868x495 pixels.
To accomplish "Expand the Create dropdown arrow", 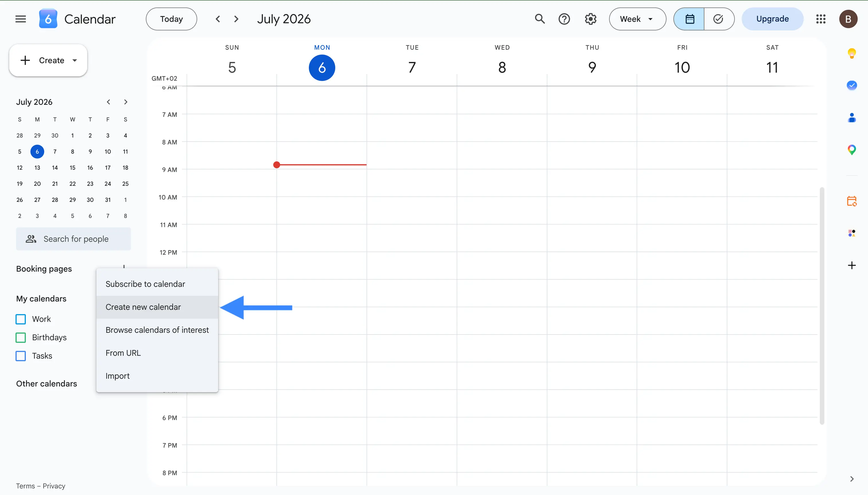I will click(75, 61).
